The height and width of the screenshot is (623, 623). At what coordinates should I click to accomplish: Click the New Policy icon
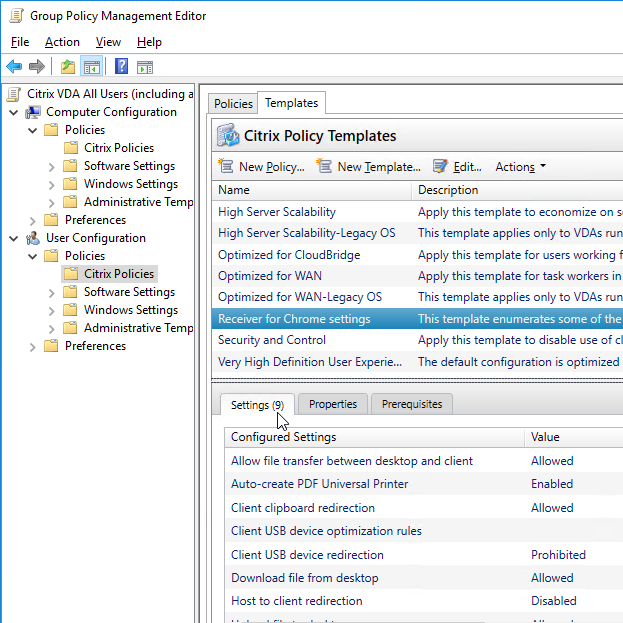pos(226,166)
